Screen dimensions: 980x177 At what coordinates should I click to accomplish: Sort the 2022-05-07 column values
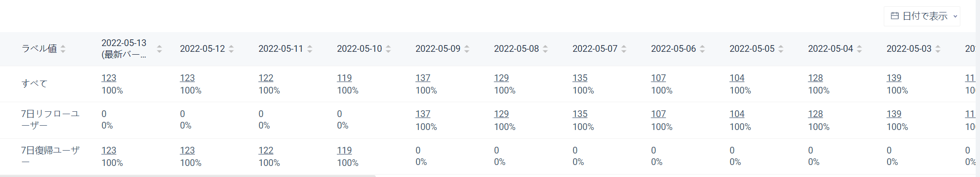(624, 49)
